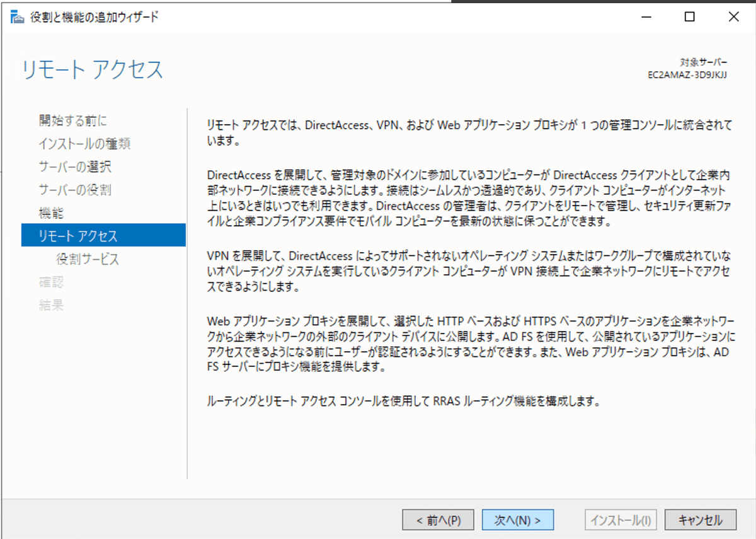Viewport: 756px width, 539px height.
Task: Click window title 役割と機能の追加ウィザード
Action: pos(94,17)
